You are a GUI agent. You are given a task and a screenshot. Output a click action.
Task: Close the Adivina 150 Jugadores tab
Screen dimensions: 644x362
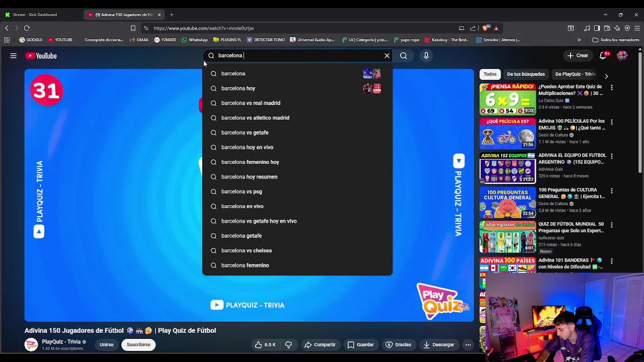pos(159,15)
